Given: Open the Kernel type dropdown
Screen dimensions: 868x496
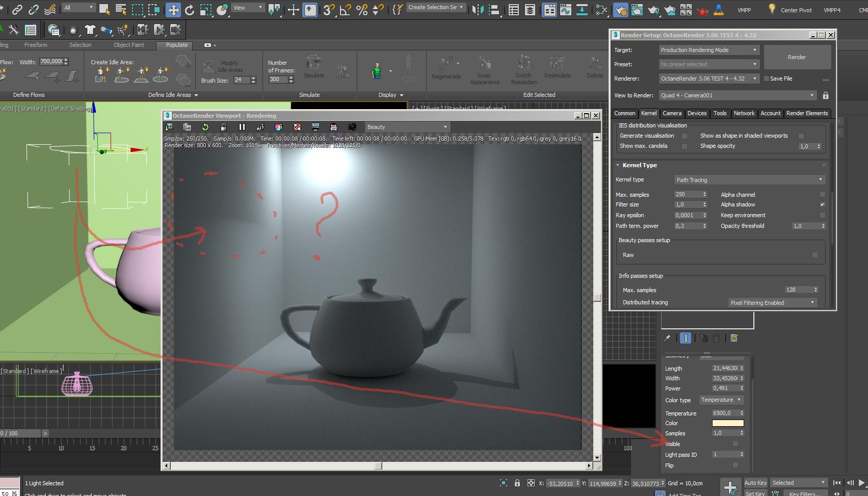Looking at the screenshot, I should pos(749,180).
